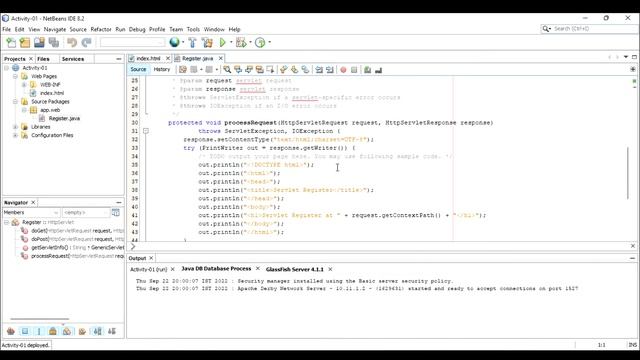Screen dimensions: 640x360
Task: Click the Undo toolbar icon
Action: coord(72,42)
